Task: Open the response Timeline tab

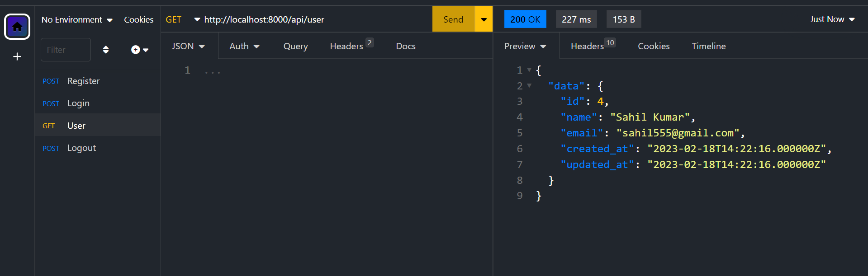Action: pyautogui.click(x=708, y=46)
